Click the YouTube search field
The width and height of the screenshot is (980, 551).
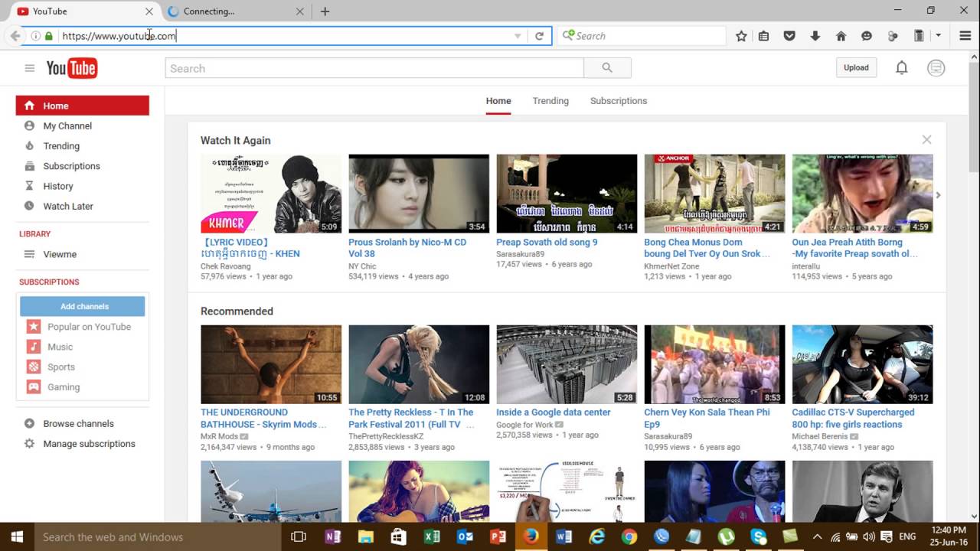[x=374, y=68]
